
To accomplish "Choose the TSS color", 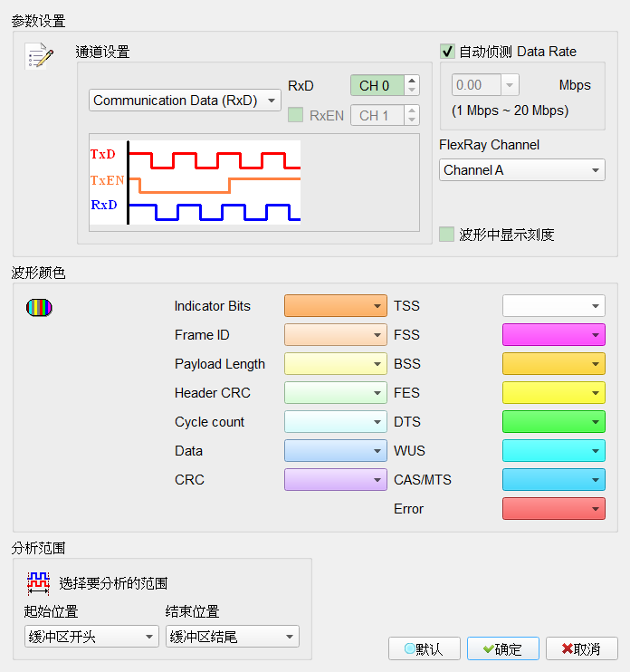I will coord(554,305).
